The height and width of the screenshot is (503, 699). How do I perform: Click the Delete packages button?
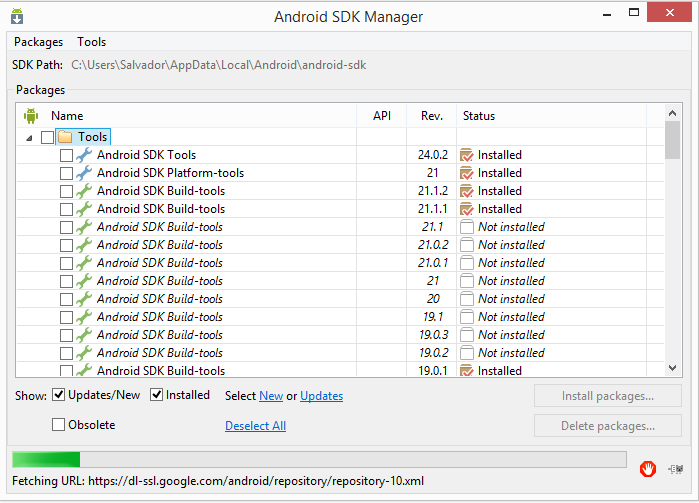(608, 425)
